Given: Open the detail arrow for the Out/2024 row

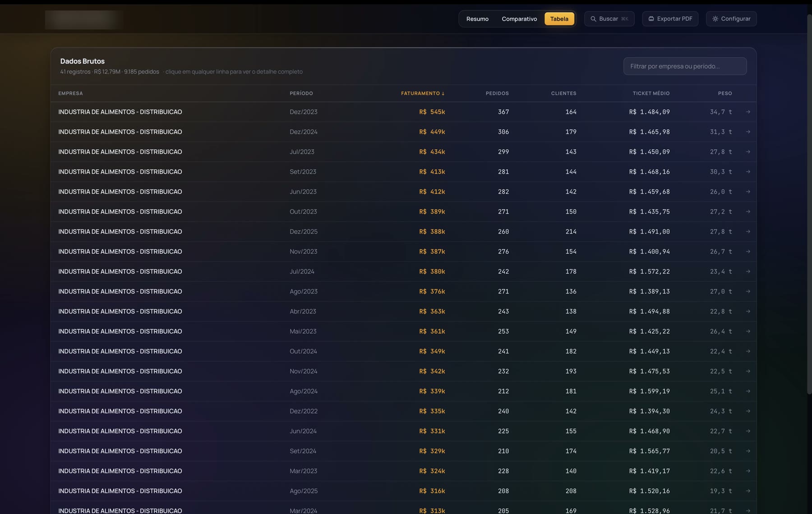Looking at the screenshot, I should 748,351.
